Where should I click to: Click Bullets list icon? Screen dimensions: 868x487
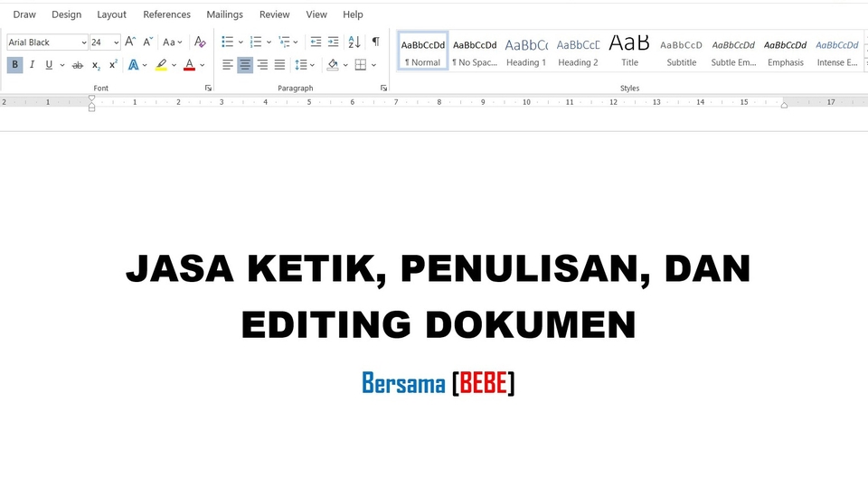pos(228,42)
